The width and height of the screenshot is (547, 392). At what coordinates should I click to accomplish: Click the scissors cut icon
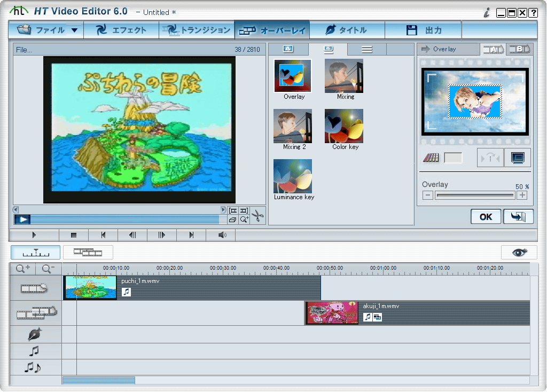click(x=258, y=216)
